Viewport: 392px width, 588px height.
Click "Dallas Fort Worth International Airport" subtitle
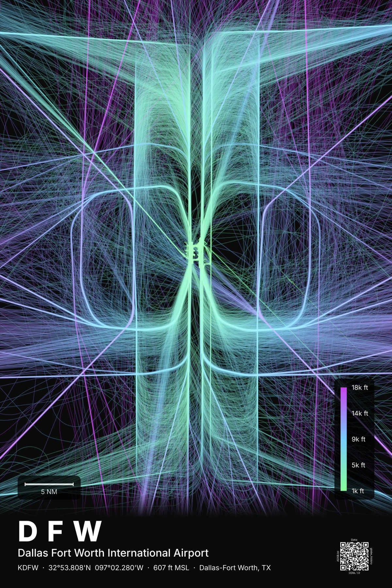pos(113,553)
